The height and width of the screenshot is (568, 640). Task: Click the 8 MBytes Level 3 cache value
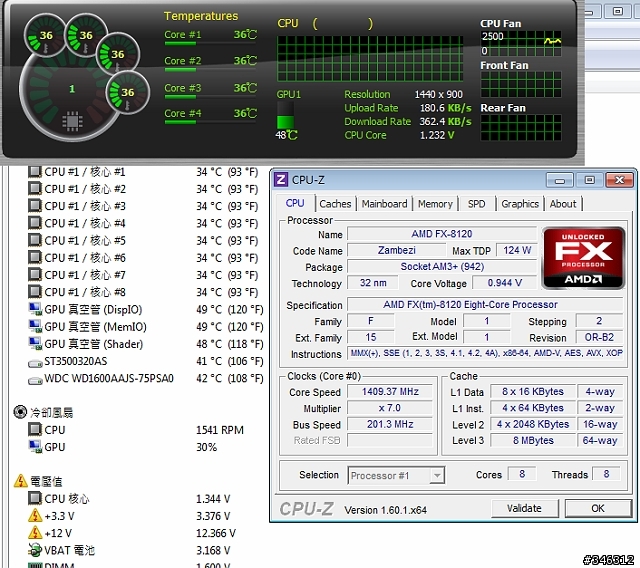pyautogui.click(x=533, y=441)
